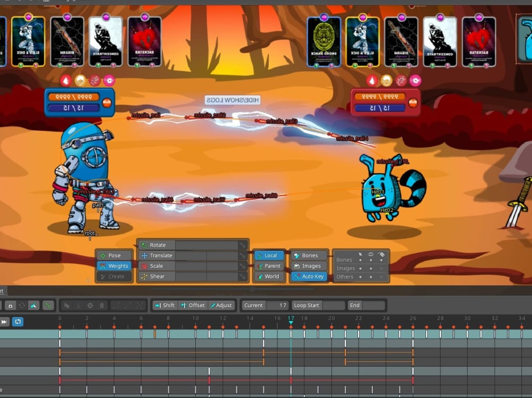Select the Hit02 bone label
This screenshot has height=398, width=532.
click(x=386, y=210)
